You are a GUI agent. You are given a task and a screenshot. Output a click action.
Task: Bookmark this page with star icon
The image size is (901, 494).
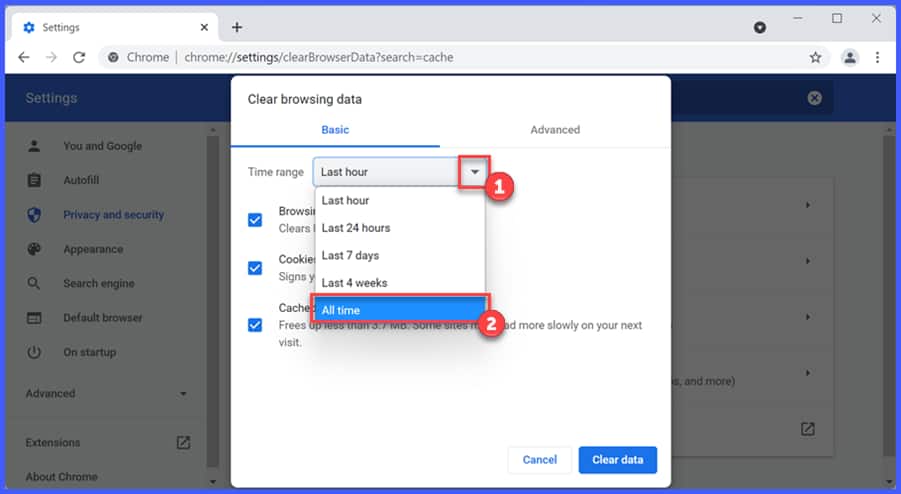click(x=815, y=57)
